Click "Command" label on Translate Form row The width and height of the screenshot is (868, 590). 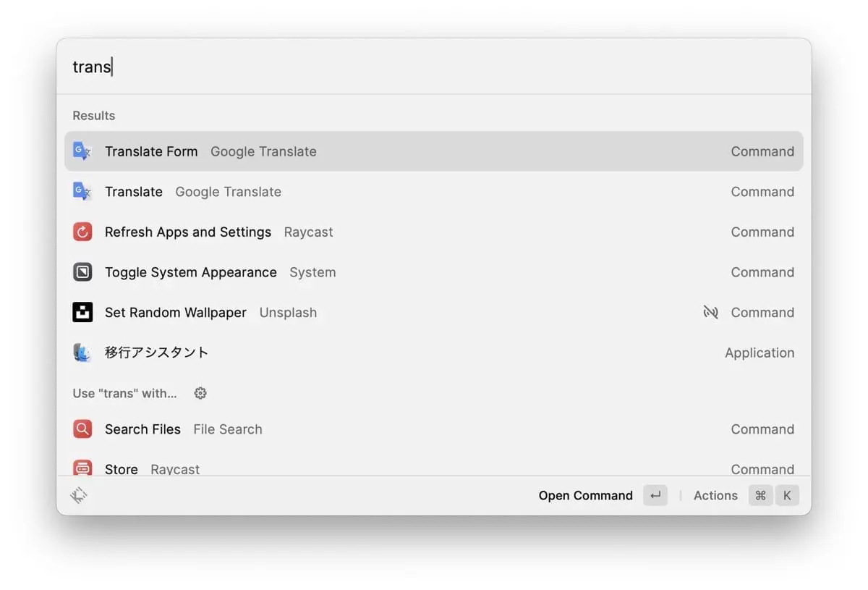762,151
